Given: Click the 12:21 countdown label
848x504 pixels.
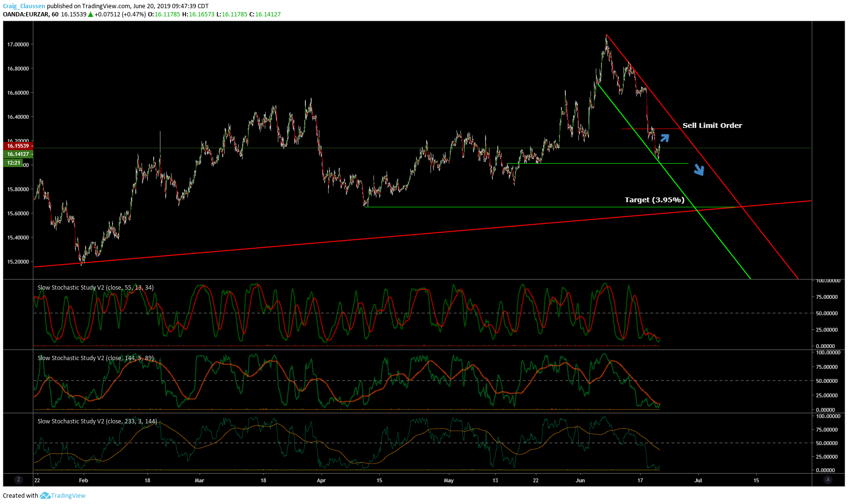Looking at the screenshot, I should (14, 163).
